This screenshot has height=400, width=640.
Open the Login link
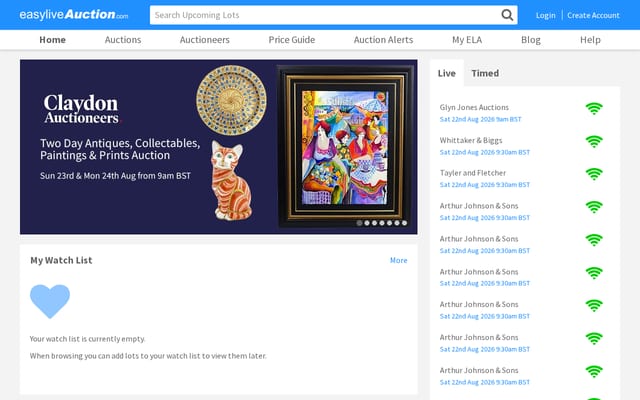(x=545, y=15)
